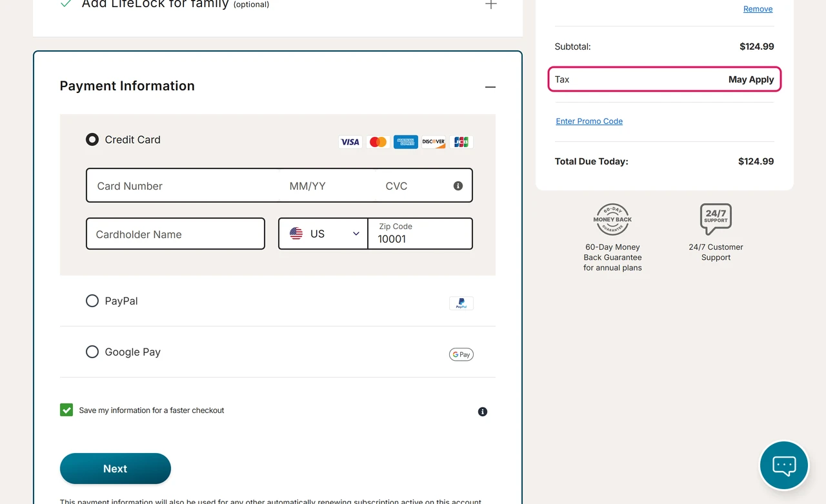Collapse the Payment Information section
826x504 pixels.
click(x=490, y=87)
